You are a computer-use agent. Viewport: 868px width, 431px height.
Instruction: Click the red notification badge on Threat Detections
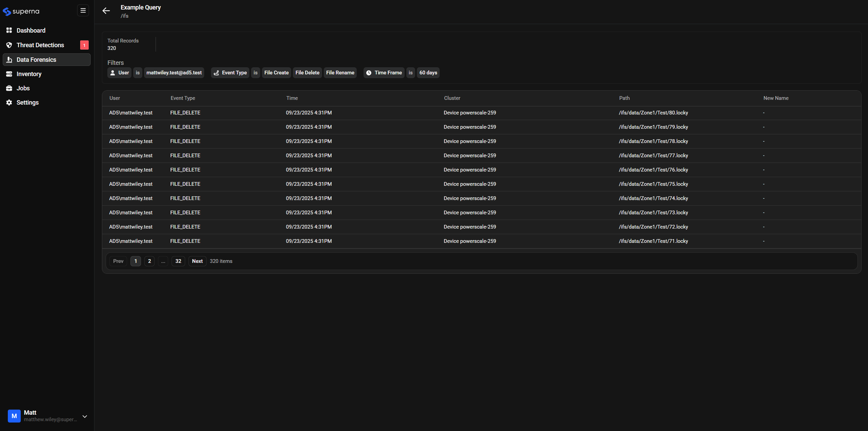click(x=84, y=45)
